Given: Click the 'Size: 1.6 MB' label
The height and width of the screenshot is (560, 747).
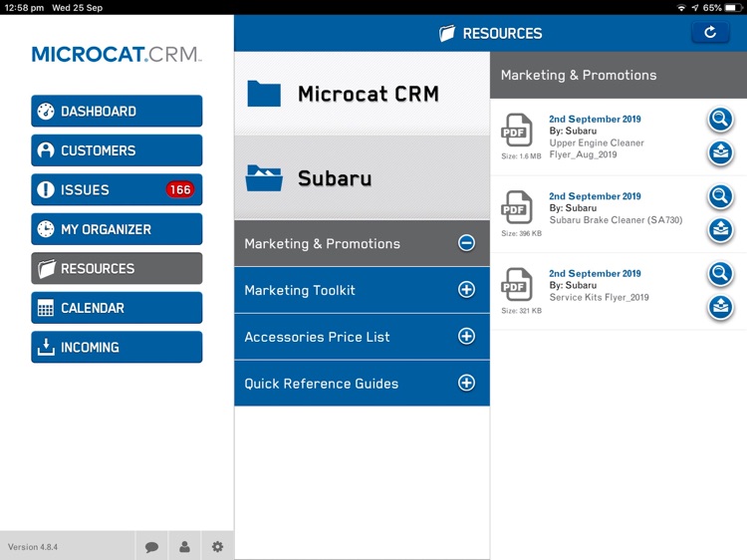Looking at the screenshot, I should [521, 156].
